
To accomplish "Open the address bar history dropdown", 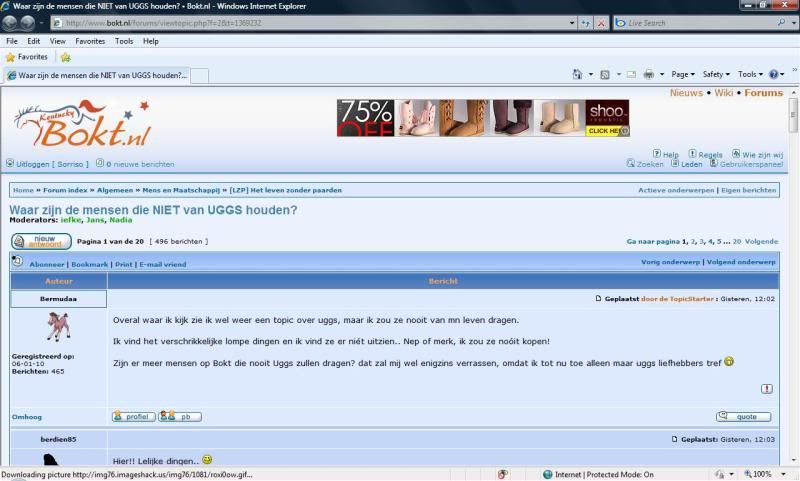I will point(572,23).
